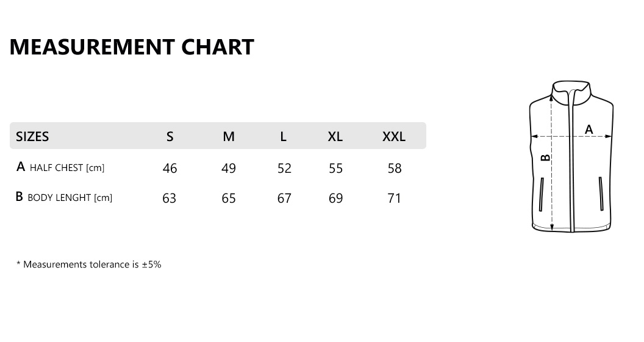
Task: Select the S size column header
Action: pos(170,136)
